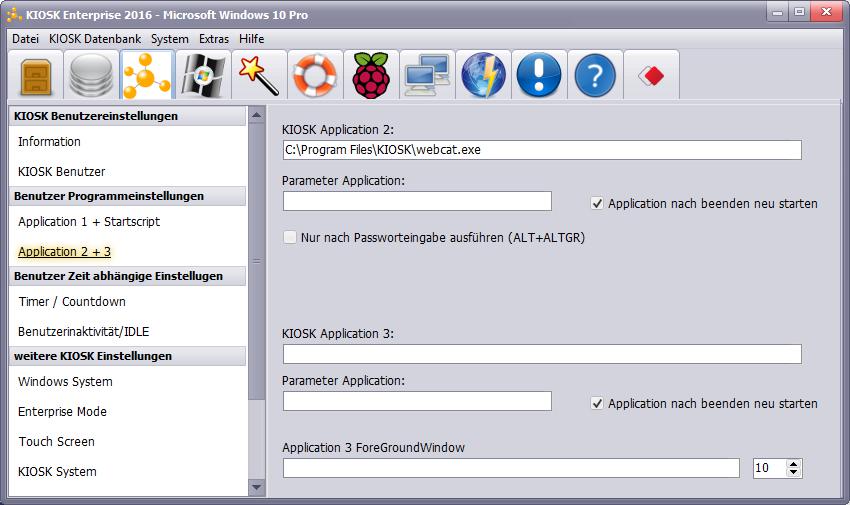The image size is (850, 505).
Task: Click the weitere KIOSK Einstellungen header
Action: coord(128,356)
